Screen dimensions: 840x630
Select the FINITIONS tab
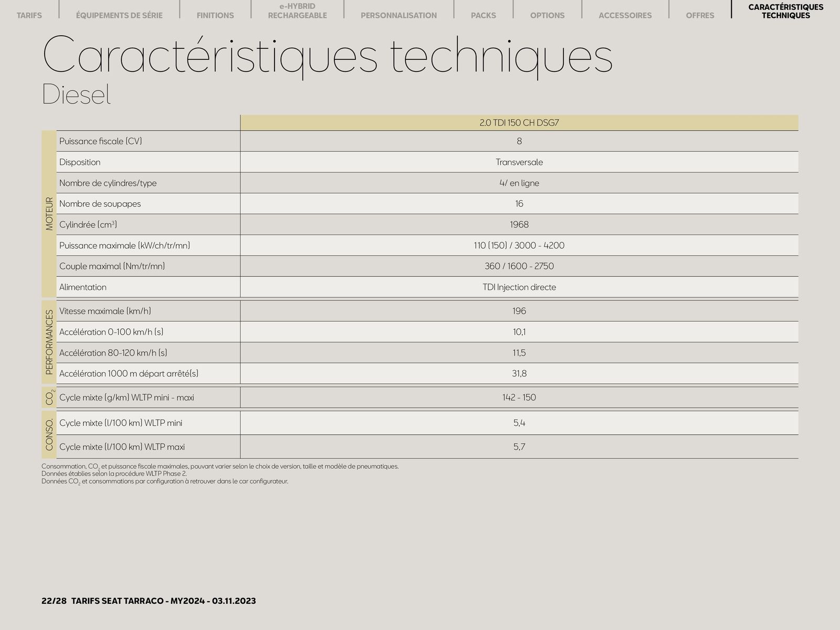coord(215,15)
